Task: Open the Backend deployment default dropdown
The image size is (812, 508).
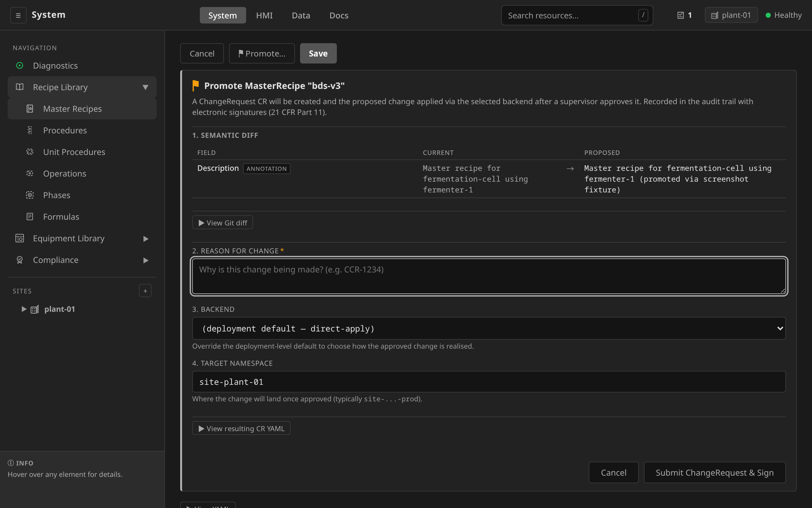Action: tap(489, 328)
